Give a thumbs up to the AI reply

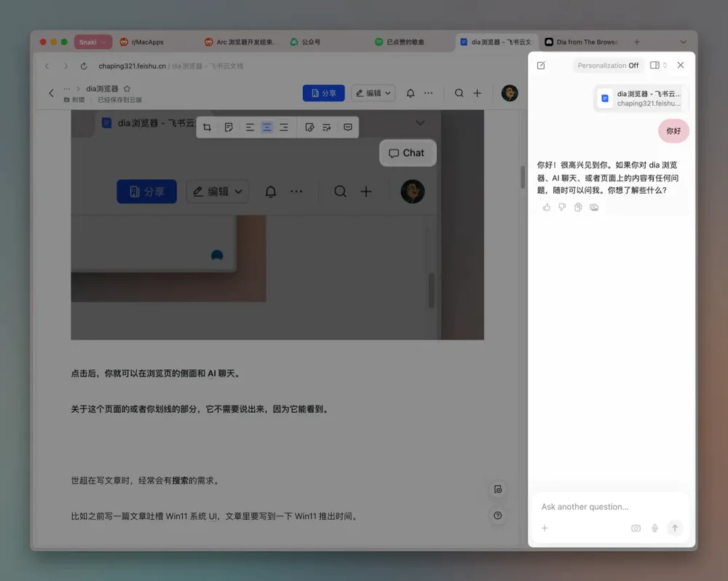coord(546,207)
